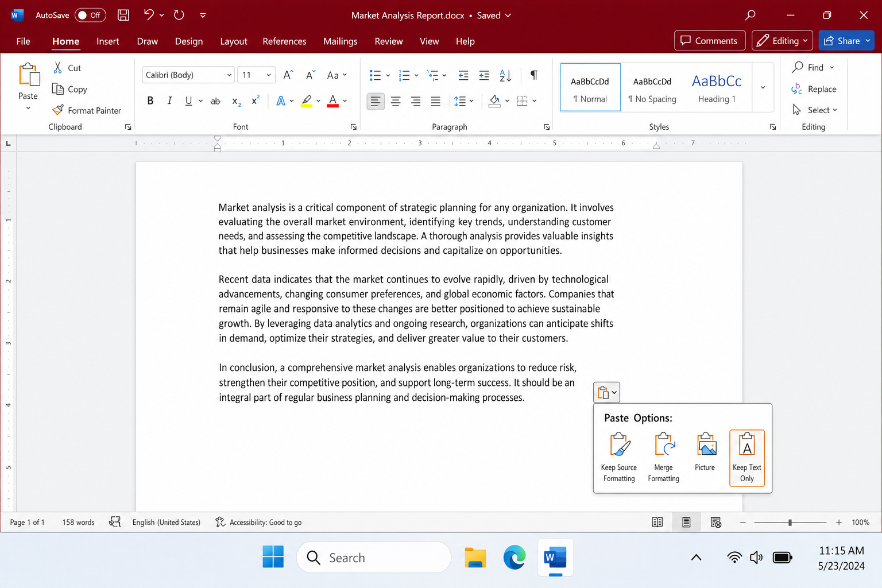The width and height of the screenshot is (882, 588).
Task: Expand the Styles gallery more arrow
Action: pos(763,87)
